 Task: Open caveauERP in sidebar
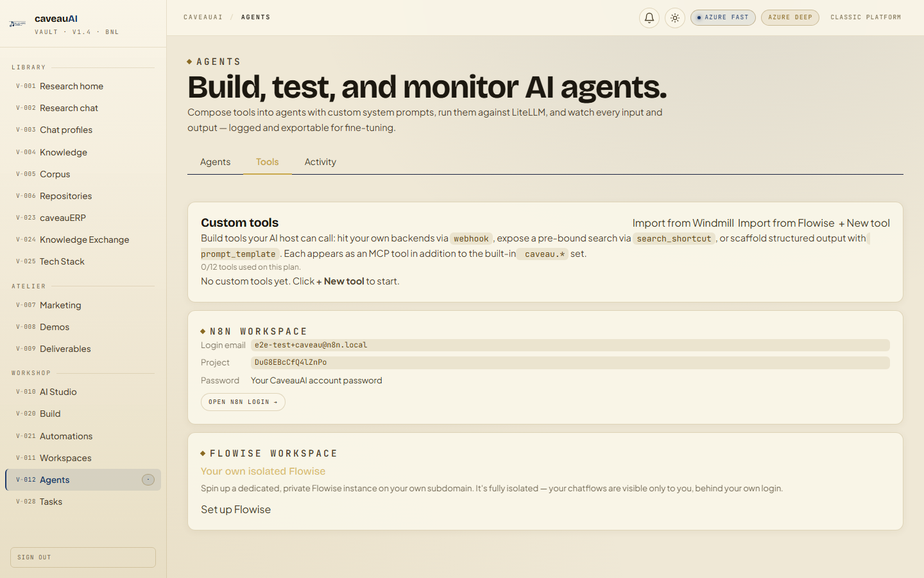(83, 218)
